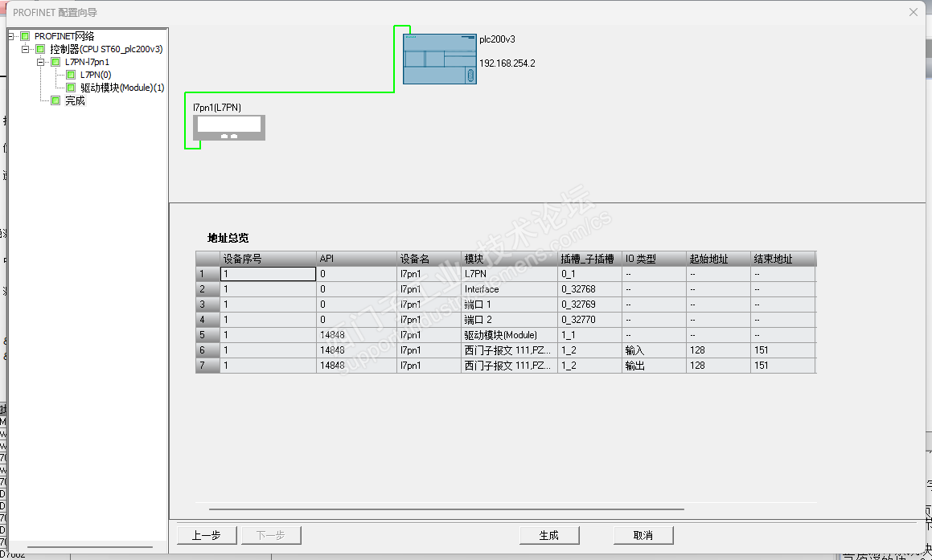Click the green icon beside L7PN-l7pn1 node
This screenshot has width=932, height=560.
pyautogui.click(x=55, y=62)
